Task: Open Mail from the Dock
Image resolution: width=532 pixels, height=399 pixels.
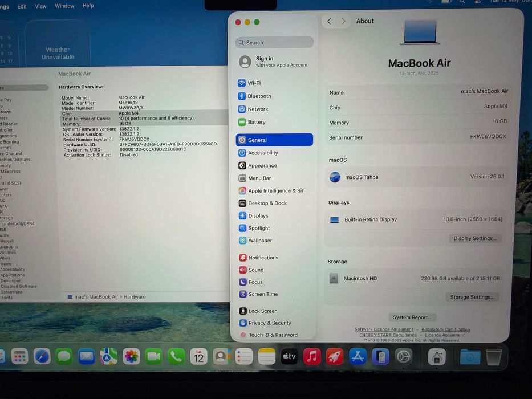Action: point(87,357)
